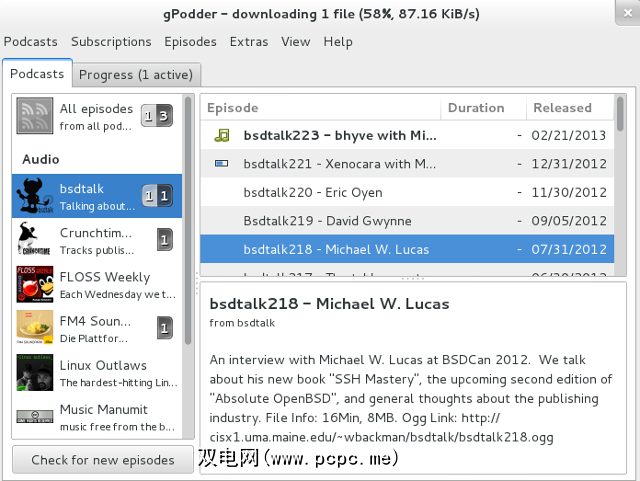Image resolution: width=640 pixels, height=481 pixels.
Task: Open the Subscriptions menu
Action: coord(111,42)
